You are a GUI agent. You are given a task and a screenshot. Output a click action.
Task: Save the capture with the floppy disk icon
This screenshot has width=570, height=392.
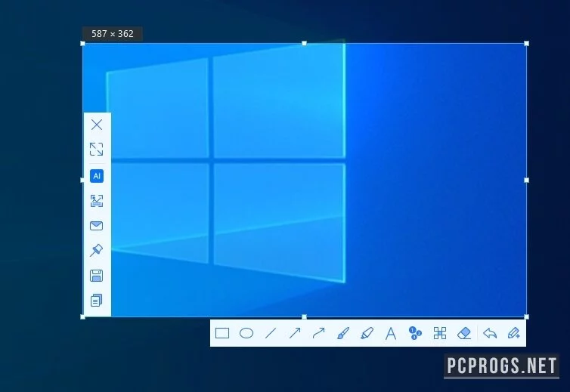[96, 276]
